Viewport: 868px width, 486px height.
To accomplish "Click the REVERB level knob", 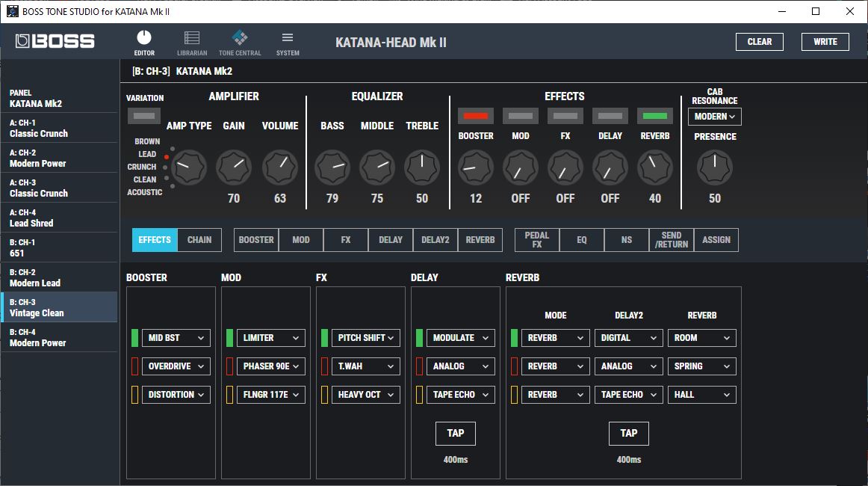I will coord(655,167).
